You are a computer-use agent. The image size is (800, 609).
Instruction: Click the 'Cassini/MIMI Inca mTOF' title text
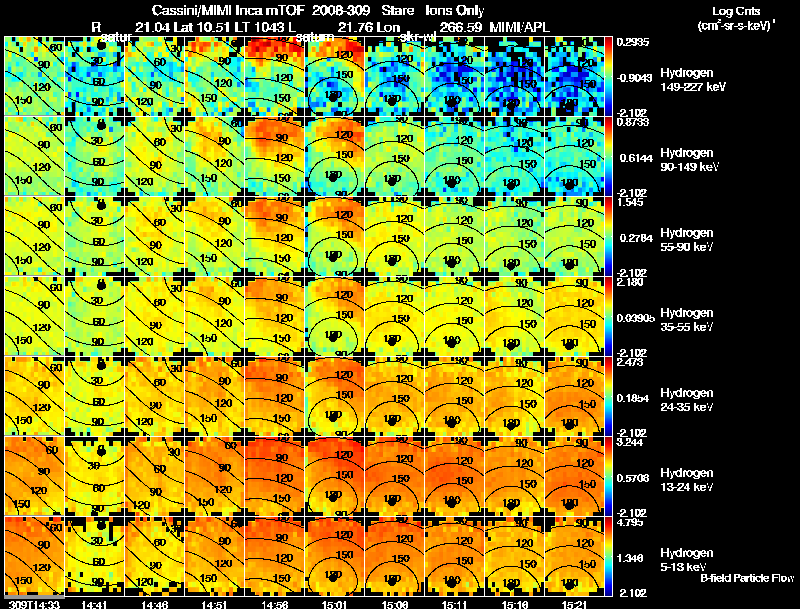[x=228, y=11]
